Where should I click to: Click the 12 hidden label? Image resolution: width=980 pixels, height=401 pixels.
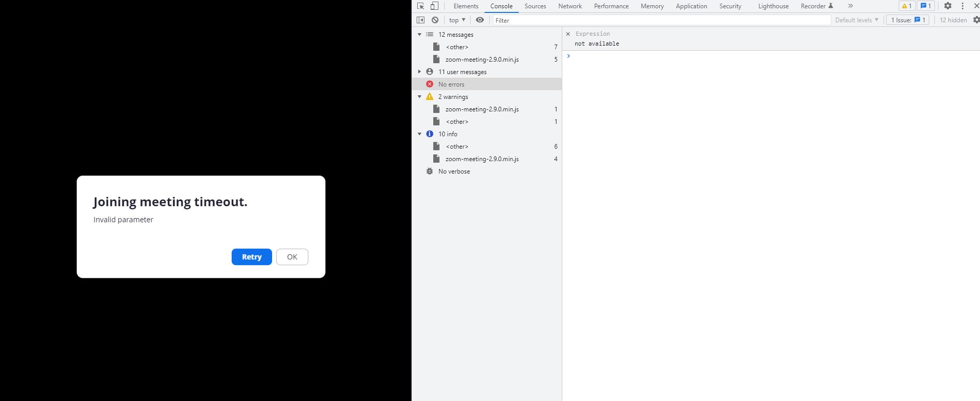click(953, 20)
